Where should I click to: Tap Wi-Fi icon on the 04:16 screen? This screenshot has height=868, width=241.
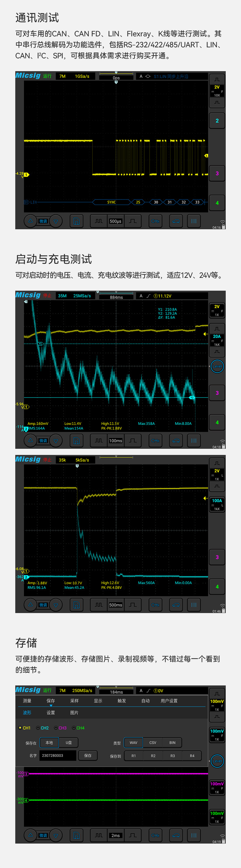[223, 222]
